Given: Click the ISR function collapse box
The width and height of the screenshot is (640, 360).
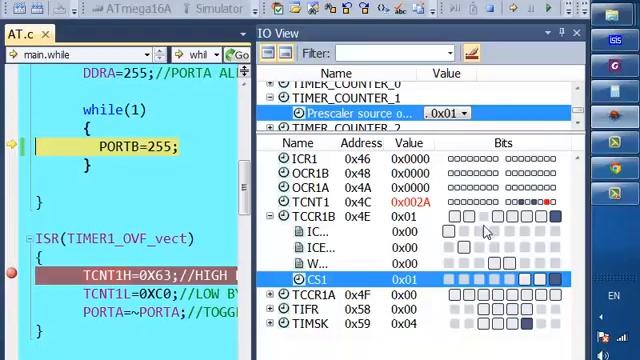Looking at the screenshot, I should tap(29, 239).
